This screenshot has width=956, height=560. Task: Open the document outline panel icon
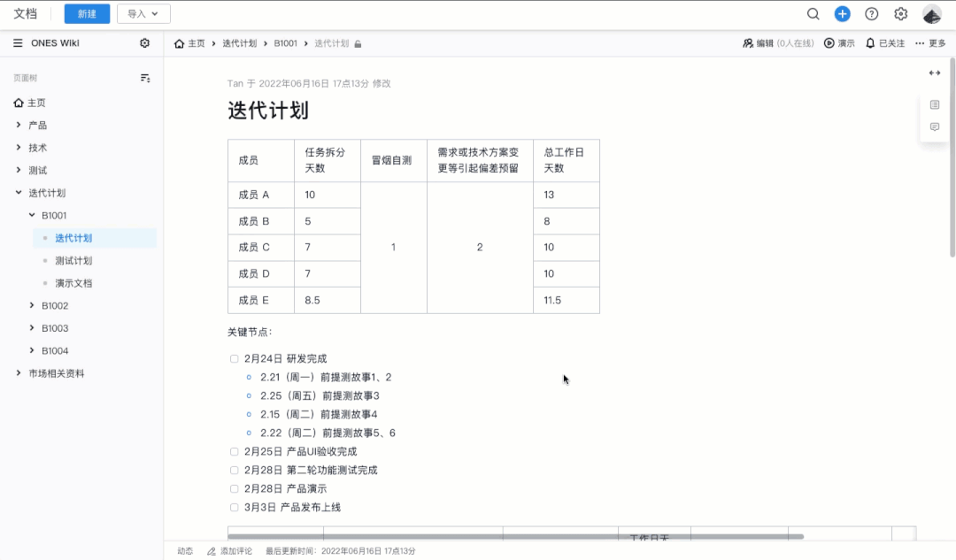[935, 104]
